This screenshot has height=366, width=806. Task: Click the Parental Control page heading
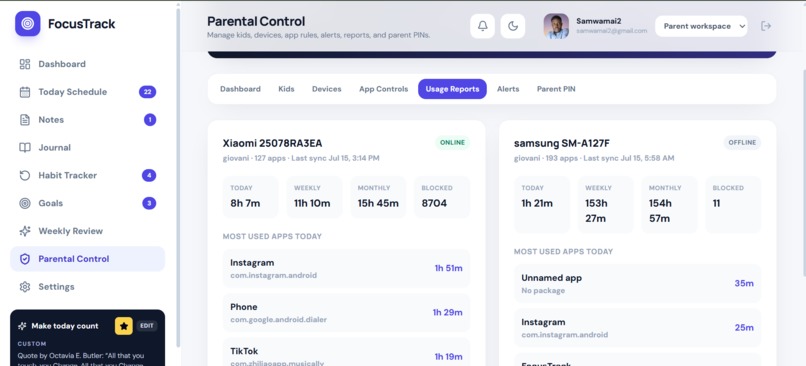click(256, 22)
